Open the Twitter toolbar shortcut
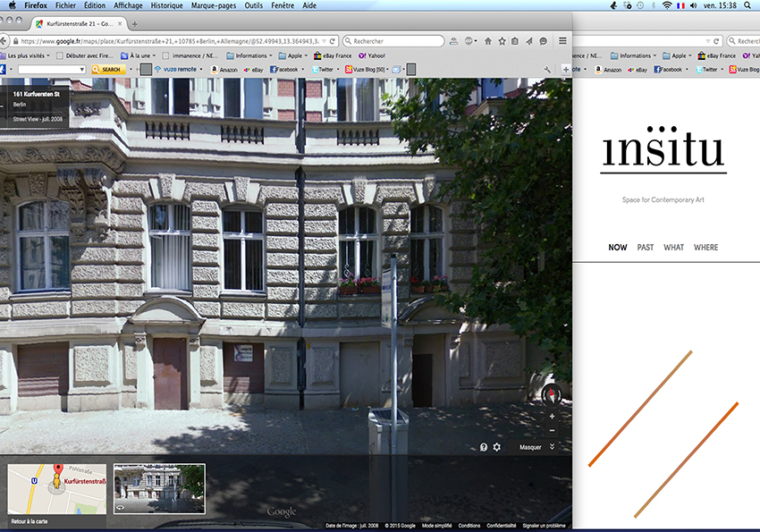This screenshot has width=760, height=532. coord(323,70)
